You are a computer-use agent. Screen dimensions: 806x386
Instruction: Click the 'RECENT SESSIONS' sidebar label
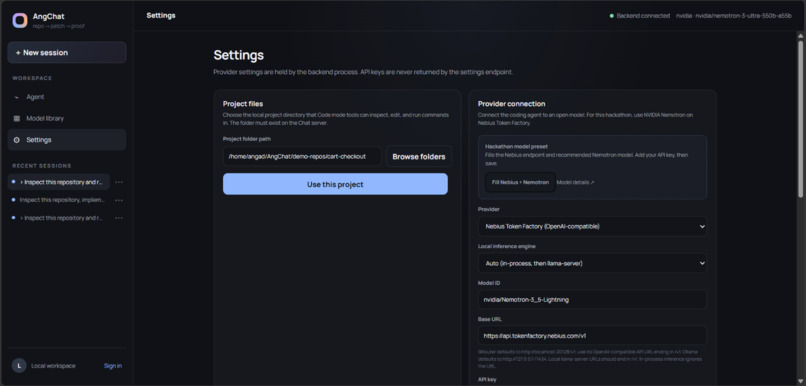tap(42, 166)
